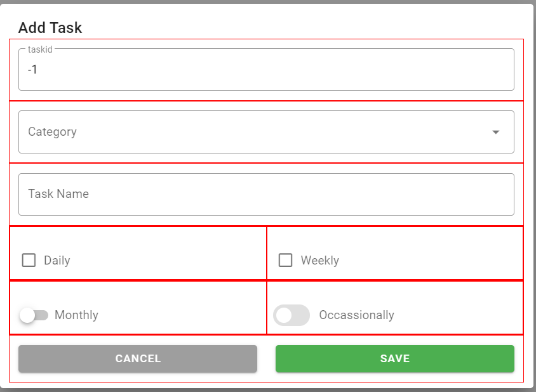Image resolution: width=536 pixels, height=392 pixels.
Task: Click into the taskid field
Action: 266,70
